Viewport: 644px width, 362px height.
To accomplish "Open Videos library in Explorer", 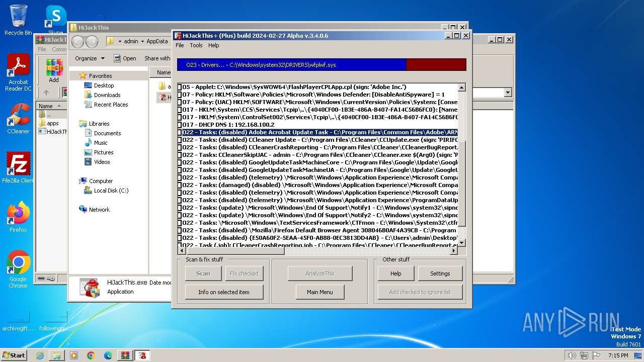I will coord(102,162).
